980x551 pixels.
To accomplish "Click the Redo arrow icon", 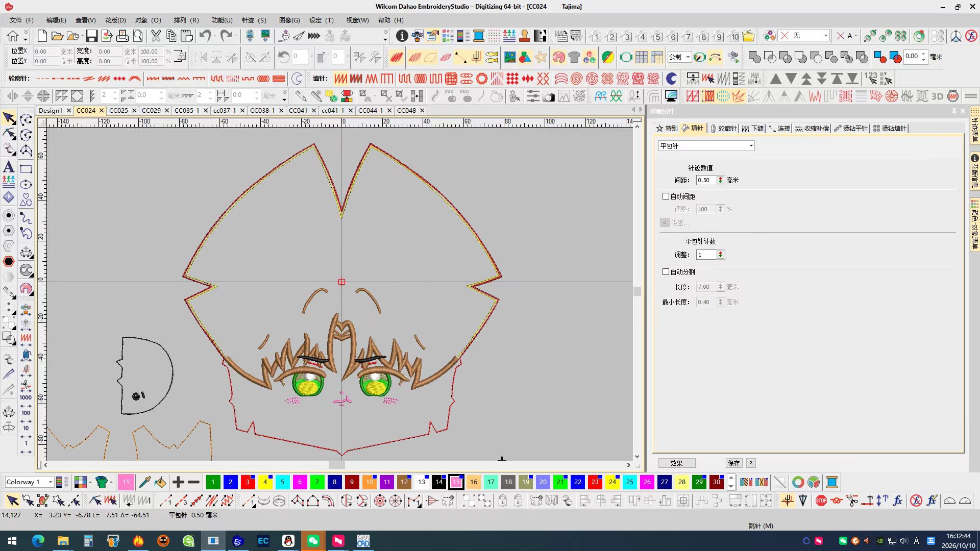I will tap(226, 36).
